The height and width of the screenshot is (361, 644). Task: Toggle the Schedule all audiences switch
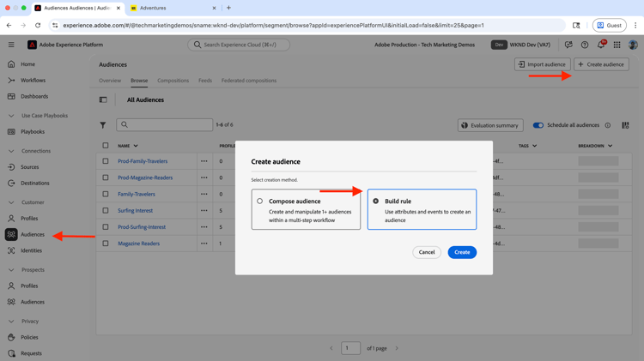pos(538,125)
